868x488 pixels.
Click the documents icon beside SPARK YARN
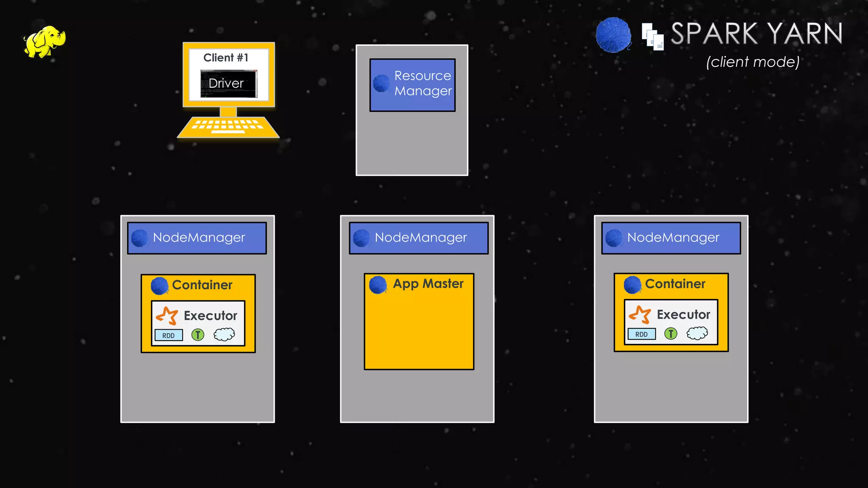652,37
